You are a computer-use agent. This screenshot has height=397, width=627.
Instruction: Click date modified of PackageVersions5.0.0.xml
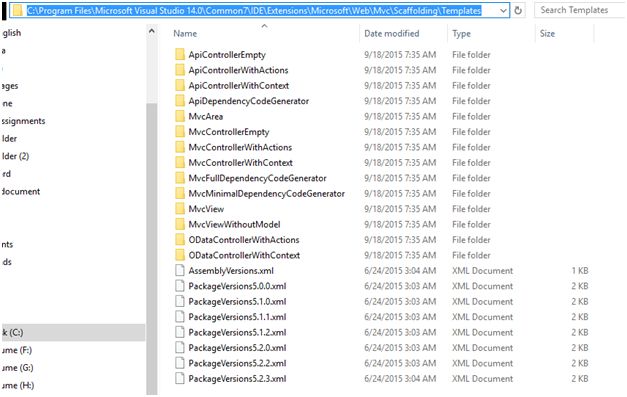(400, 286)
